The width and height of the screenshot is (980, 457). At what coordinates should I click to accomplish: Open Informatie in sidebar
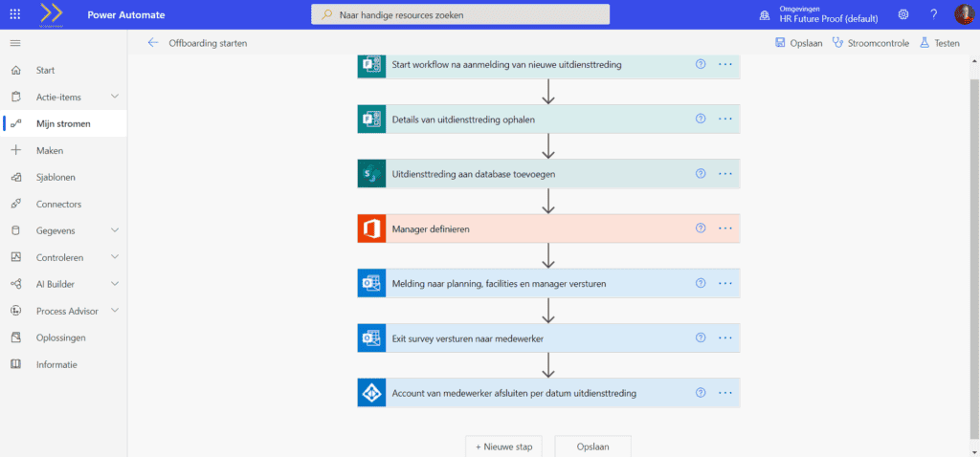click(64, 364)
